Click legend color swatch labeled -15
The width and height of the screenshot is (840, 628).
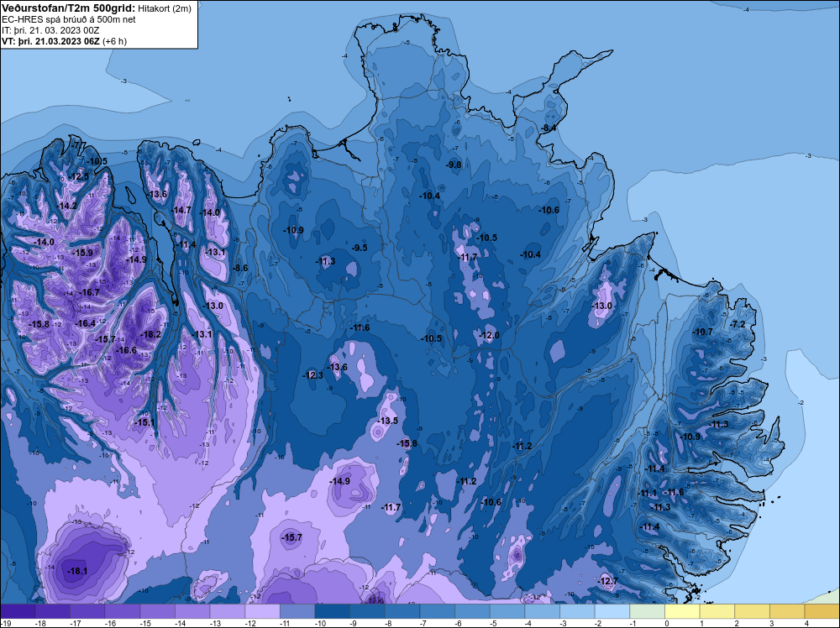point(158,611)
